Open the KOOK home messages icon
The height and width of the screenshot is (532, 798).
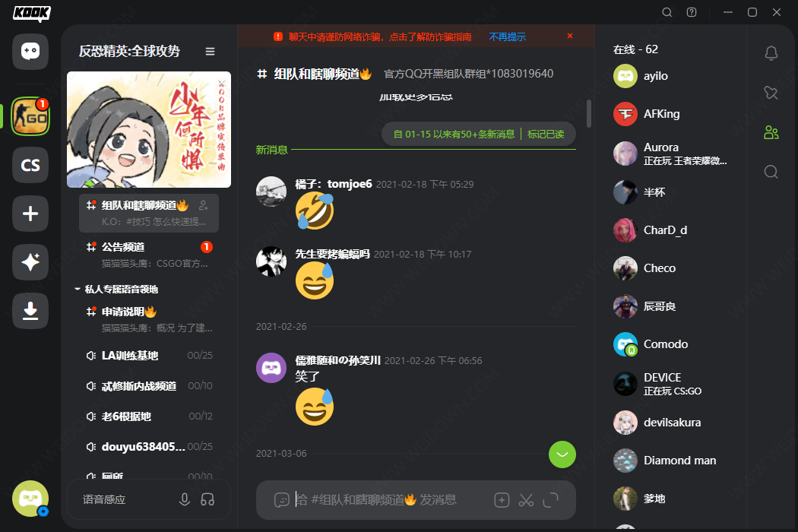tap(30, 52)
